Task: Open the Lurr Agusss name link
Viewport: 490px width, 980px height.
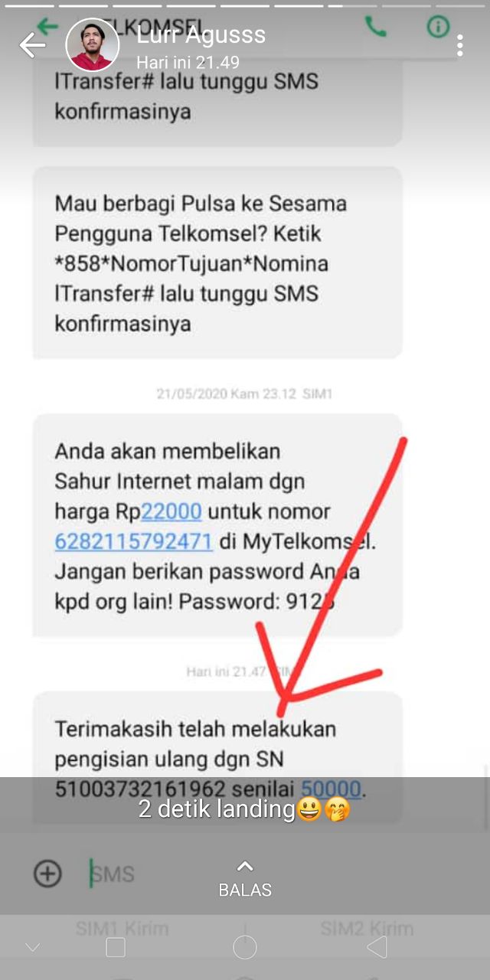Action: 201,34
